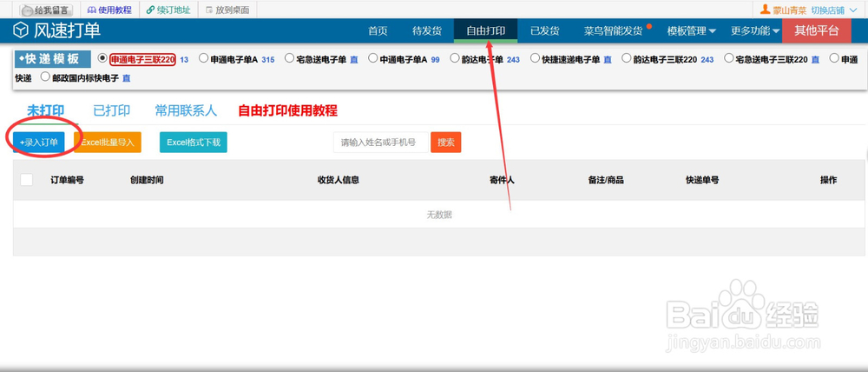Click the Excel格式下载 button
The height and width of the screenshot is (372, 868).
tap(194, 142)
